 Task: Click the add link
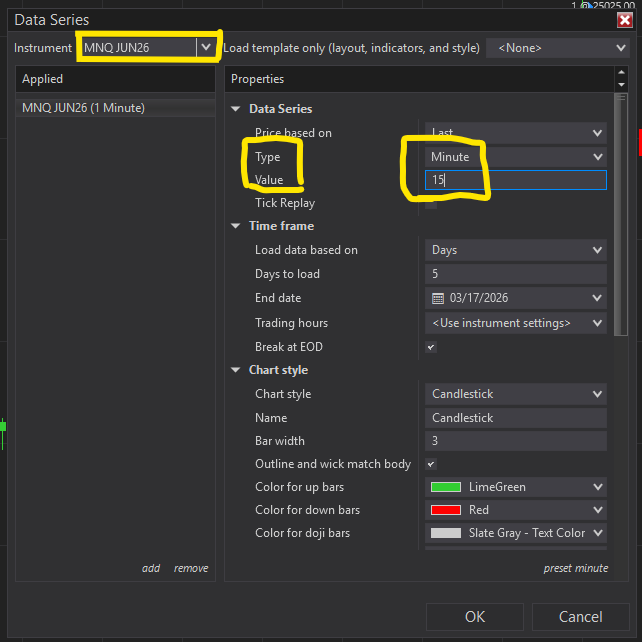coord(151,568)
